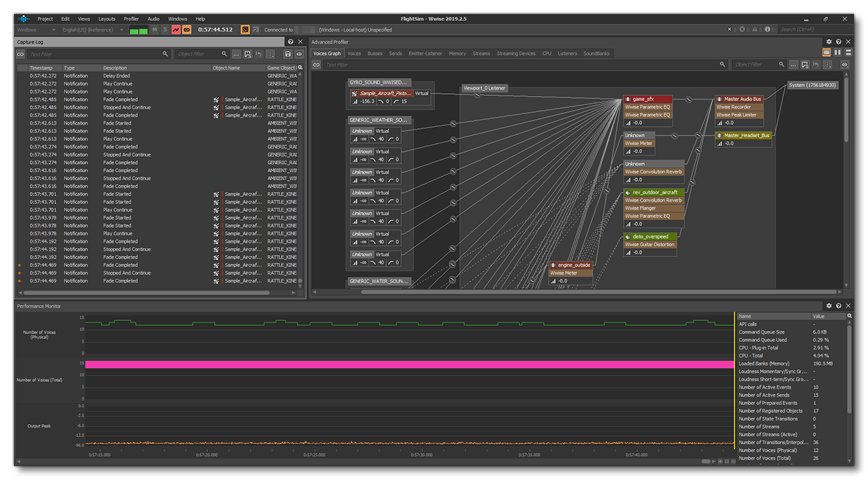Image resolution: width=868 pixels, height=480 pixels.
Task: Select the SoundBanks tab
Action: click(x=596, y=53)
